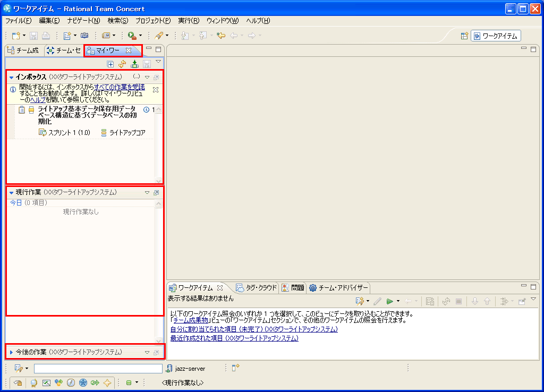Open the 今後の作業 section dropdown menu triangle
The image size is (544, 392).
(147, 353)
